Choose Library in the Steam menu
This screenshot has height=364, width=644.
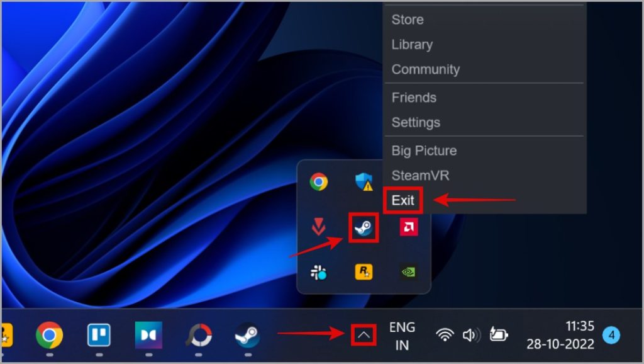(412, 45)
